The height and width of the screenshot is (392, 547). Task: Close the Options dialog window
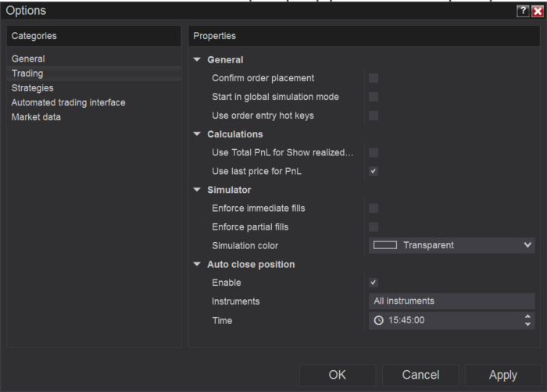pos(537,11)
